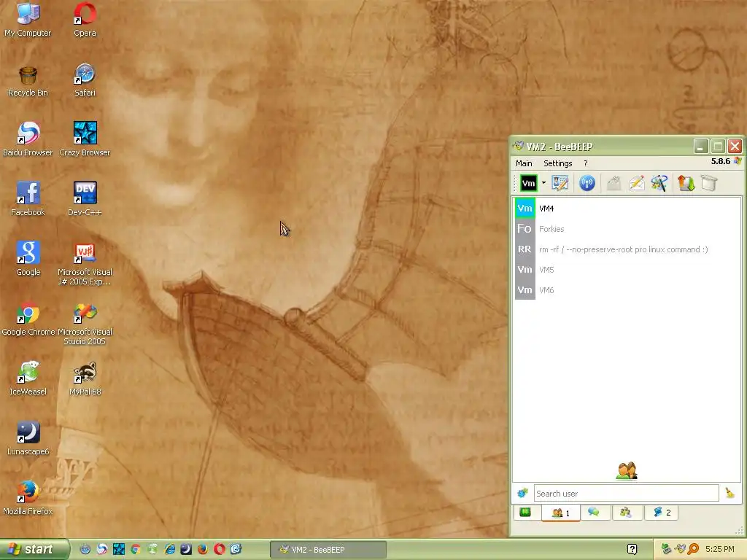Screen dimensions: 747x560
Task: Select the Baidu Browser desktop shortcut
Action: click(28, 139)
